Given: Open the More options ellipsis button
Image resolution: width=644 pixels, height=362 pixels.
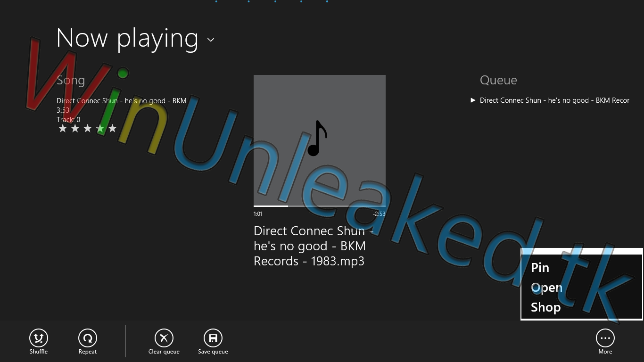Looking at the screenshot, I should click(605, 338).
